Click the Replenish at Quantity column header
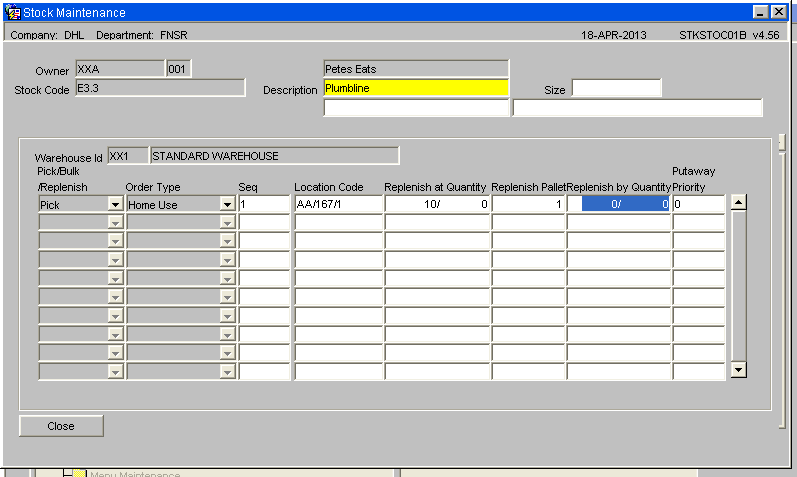 [x=435, y=187]
